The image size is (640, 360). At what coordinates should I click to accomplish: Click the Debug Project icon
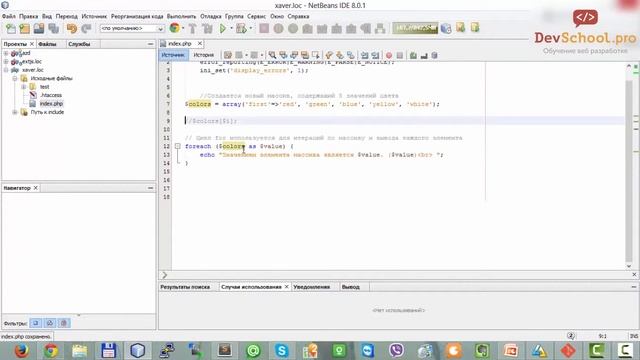click(241, 29)
